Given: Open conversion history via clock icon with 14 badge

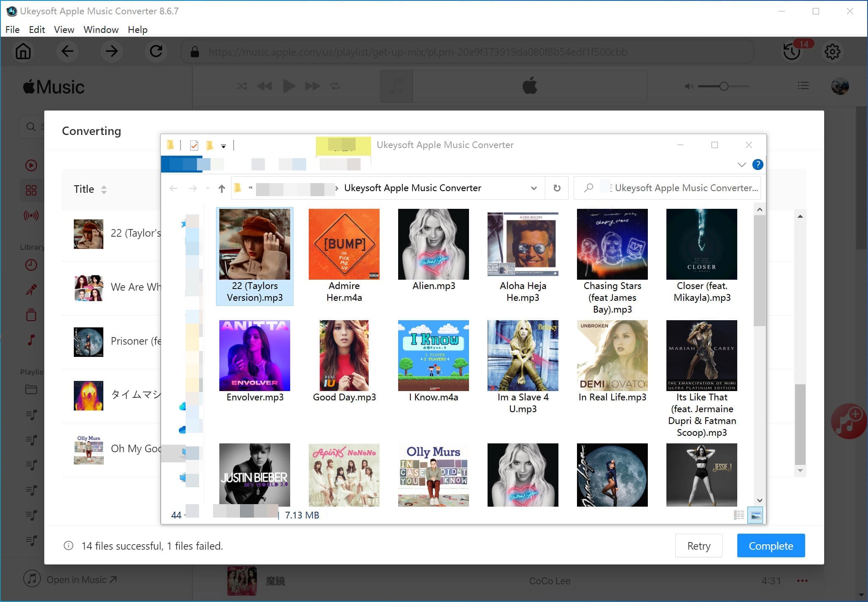Looking at the screenshot, I should (792, 51).
